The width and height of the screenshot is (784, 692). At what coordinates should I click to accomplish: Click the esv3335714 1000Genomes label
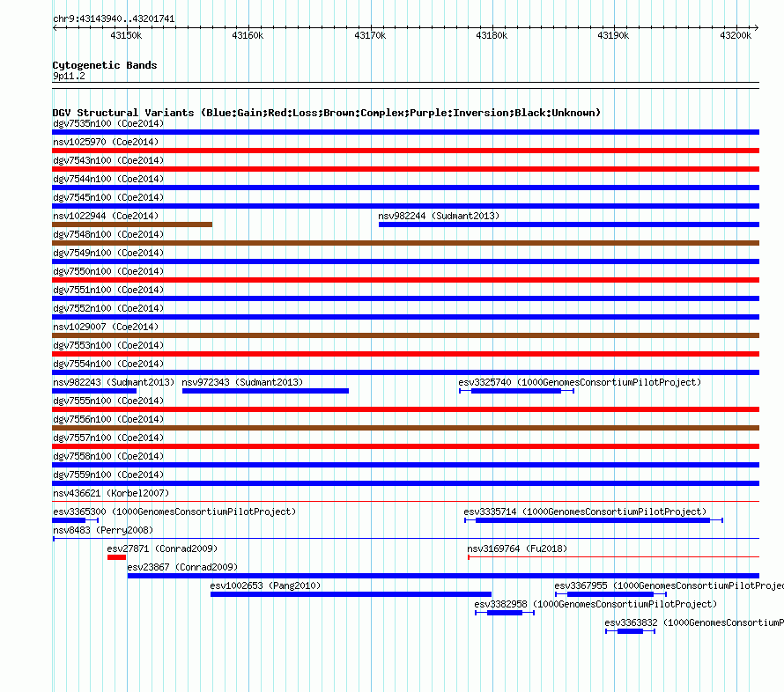point(585,512)
